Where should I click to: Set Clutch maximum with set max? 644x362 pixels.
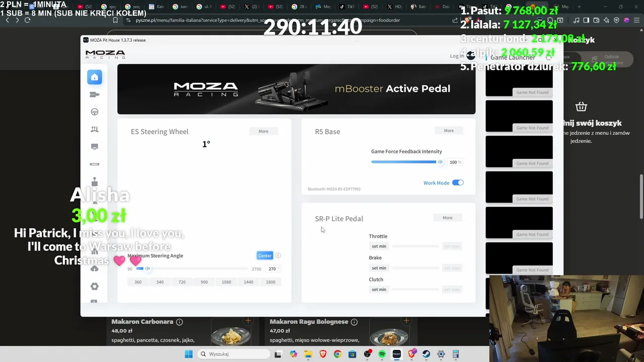pos(452,290)
